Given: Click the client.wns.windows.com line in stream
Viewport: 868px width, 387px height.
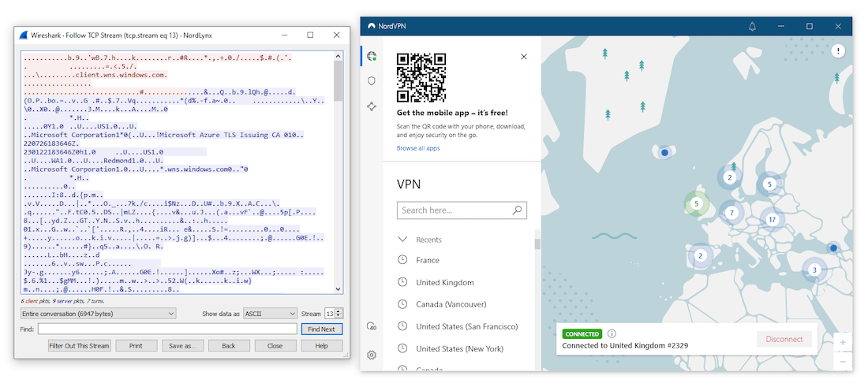Looking at the screenshot, I should click(95, 75).
